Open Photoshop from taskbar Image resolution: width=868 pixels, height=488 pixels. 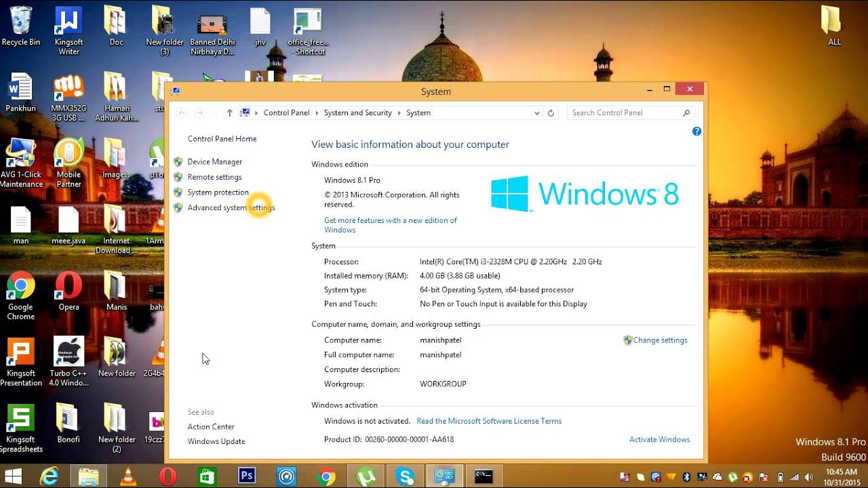coord(247,476)
